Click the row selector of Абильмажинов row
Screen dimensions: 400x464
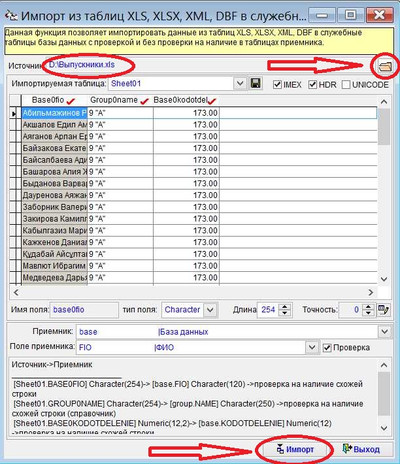point(15,113)
